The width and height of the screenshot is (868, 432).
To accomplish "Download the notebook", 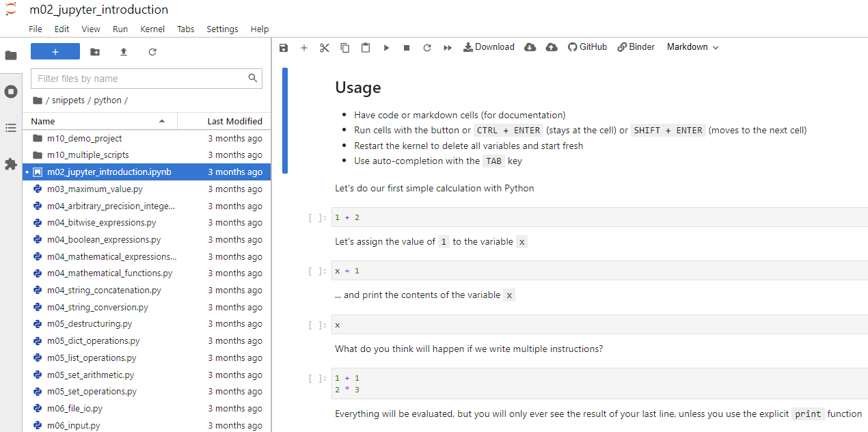I will click(489, 46).
